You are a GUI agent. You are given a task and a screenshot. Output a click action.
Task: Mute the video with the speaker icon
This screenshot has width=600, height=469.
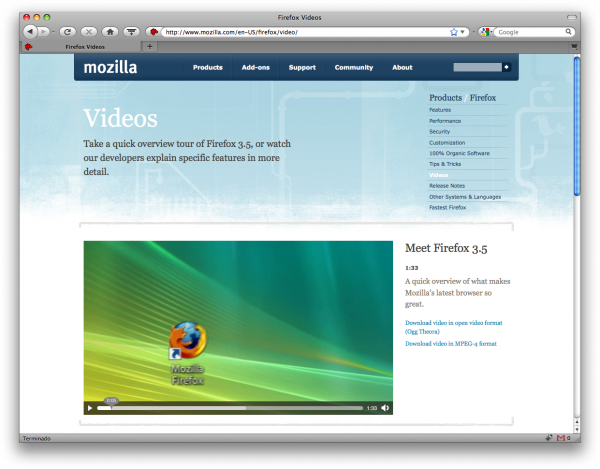coord(385,408)
